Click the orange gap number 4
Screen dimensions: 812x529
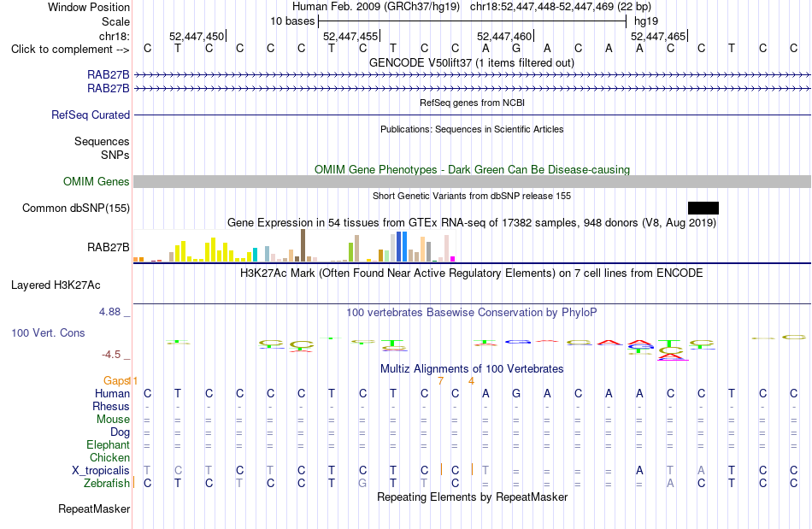471,381
